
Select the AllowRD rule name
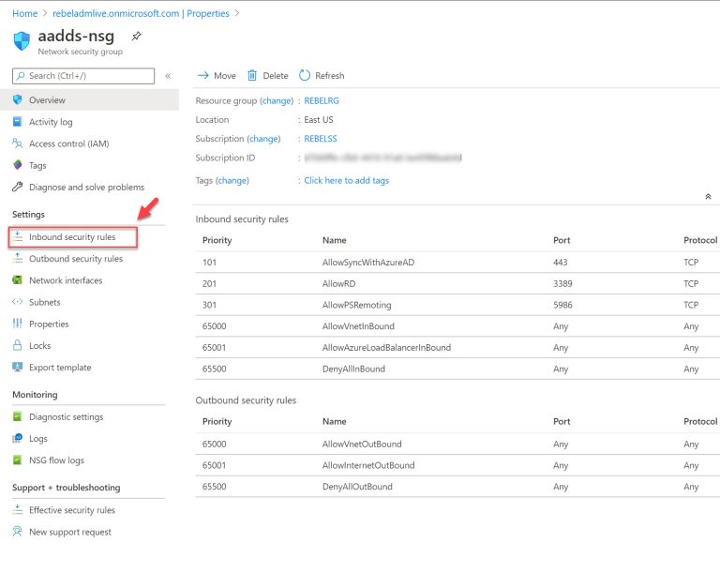[338, 283]
